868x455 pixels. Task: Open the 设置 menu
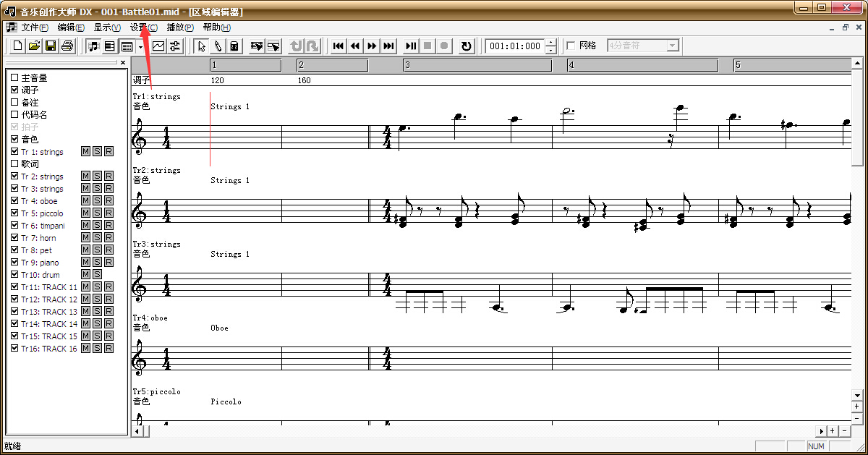(144, 27)
